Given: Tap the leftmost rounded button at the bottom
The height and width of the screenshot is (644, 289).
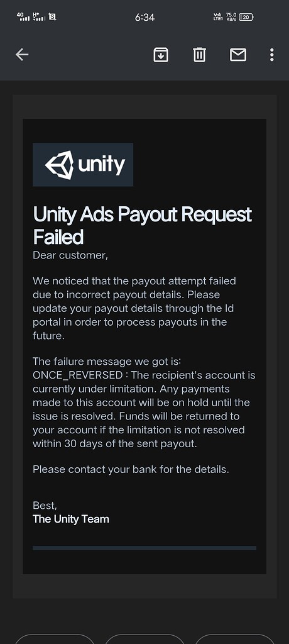Looking at the screenshot, I should tap(55, 639).
